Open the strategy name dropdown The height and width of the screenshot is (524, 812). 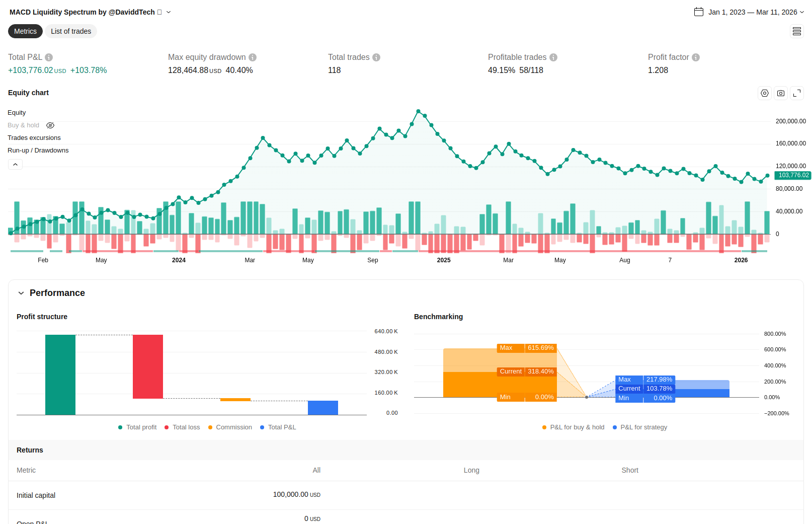coord(169,12)
